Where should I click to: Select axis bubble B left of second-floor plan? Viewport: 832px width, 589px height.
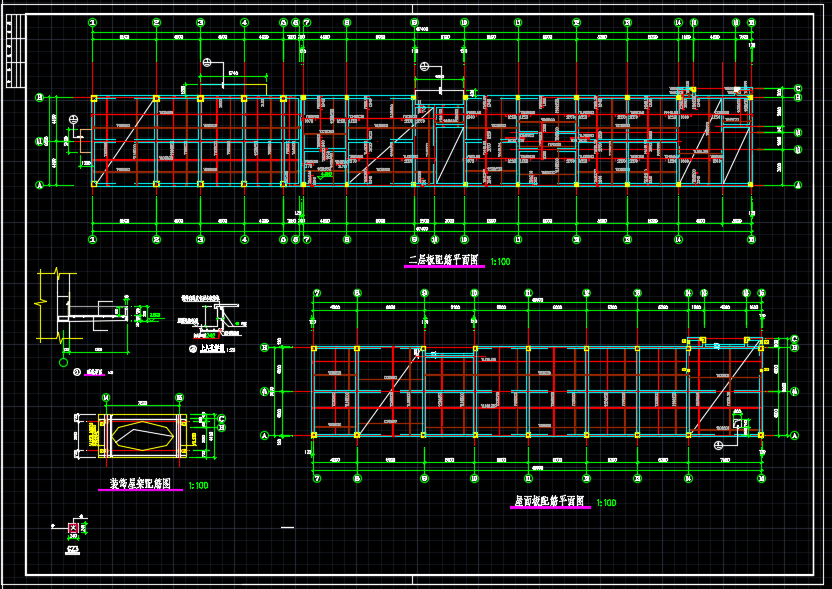click(39, 98)
